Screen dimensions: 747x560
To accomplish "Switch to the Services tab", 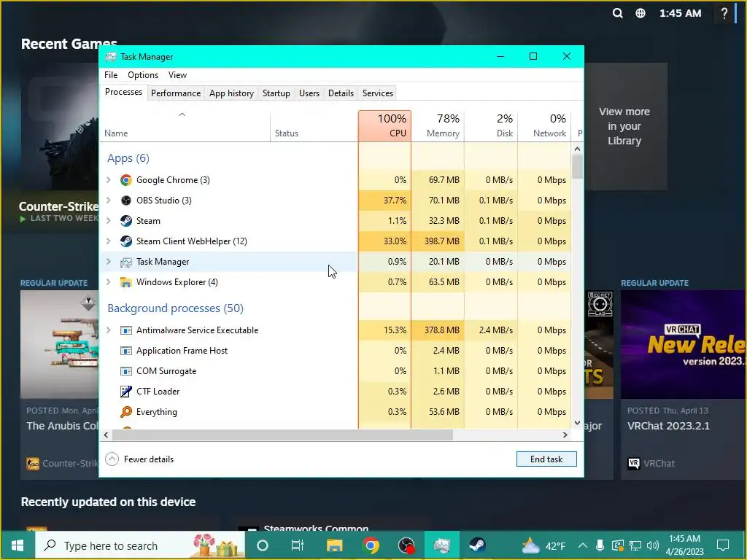I will click(x=378, y=93).
